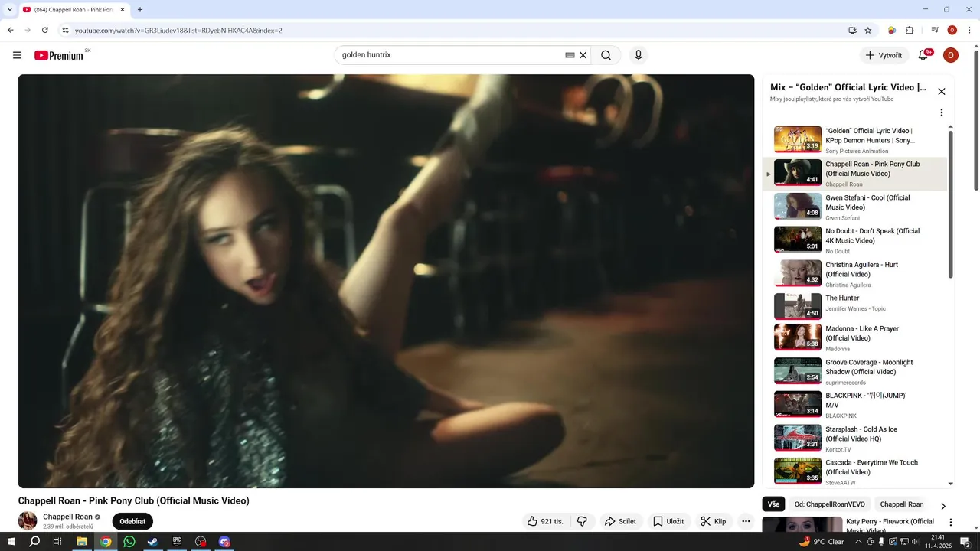The image size is (980, 551).
Task: Clear the search query with X
Action: point(583,55)
